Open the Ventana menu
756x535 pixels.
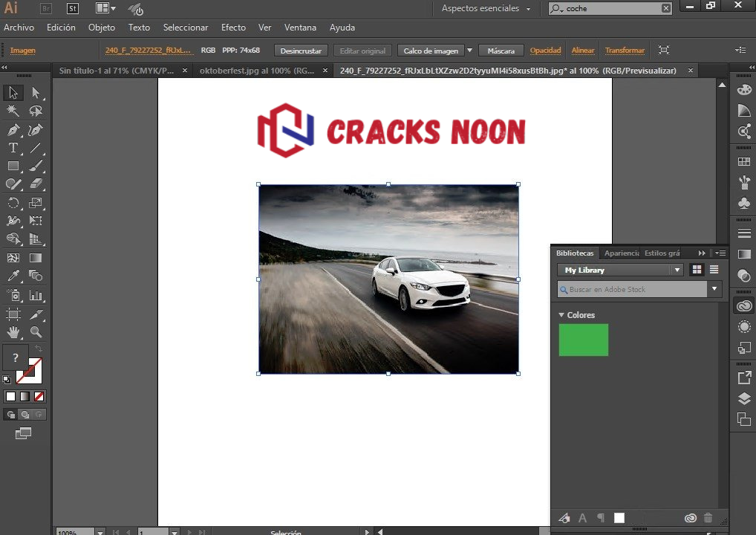point(300,27)
